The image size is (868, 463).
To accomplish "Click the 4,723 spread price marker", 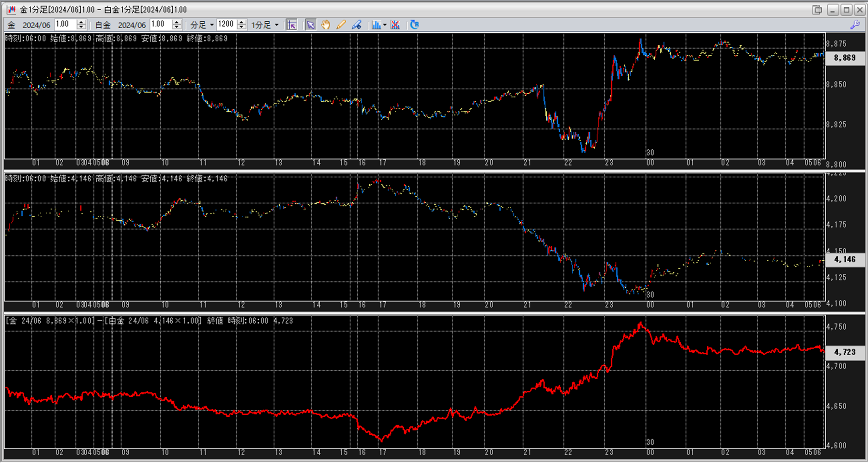I will [844, 352].
